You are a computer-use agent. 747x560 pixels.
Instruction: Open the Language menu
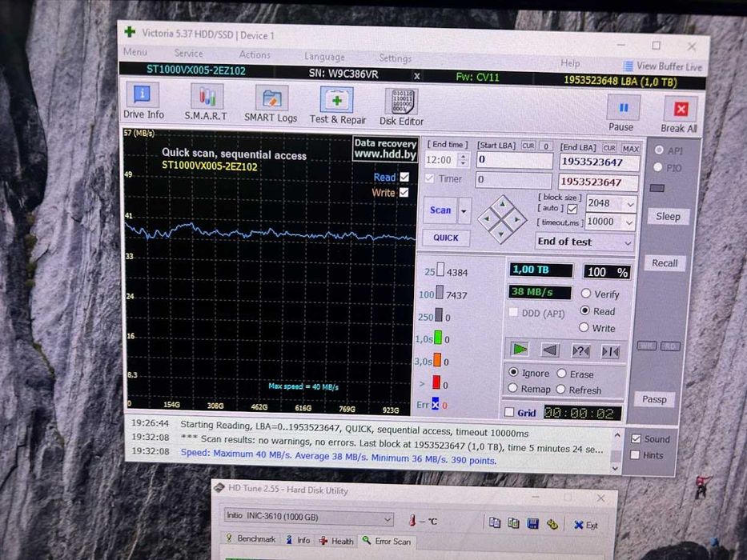(324, 57)
